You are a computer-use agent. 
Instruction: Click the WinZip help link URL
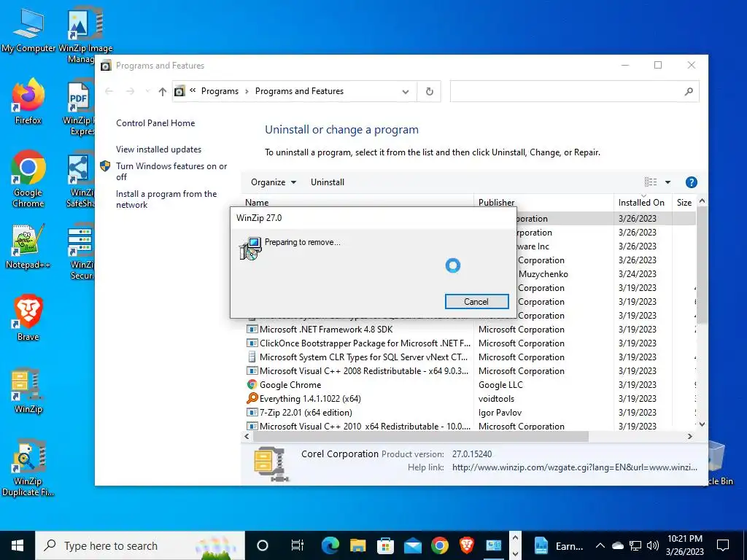[575, 467]
